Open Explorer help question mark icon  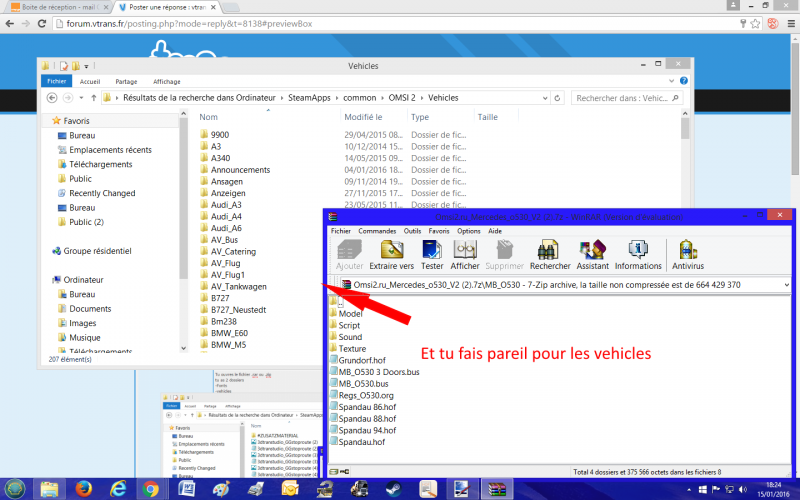tap(684, 81)
